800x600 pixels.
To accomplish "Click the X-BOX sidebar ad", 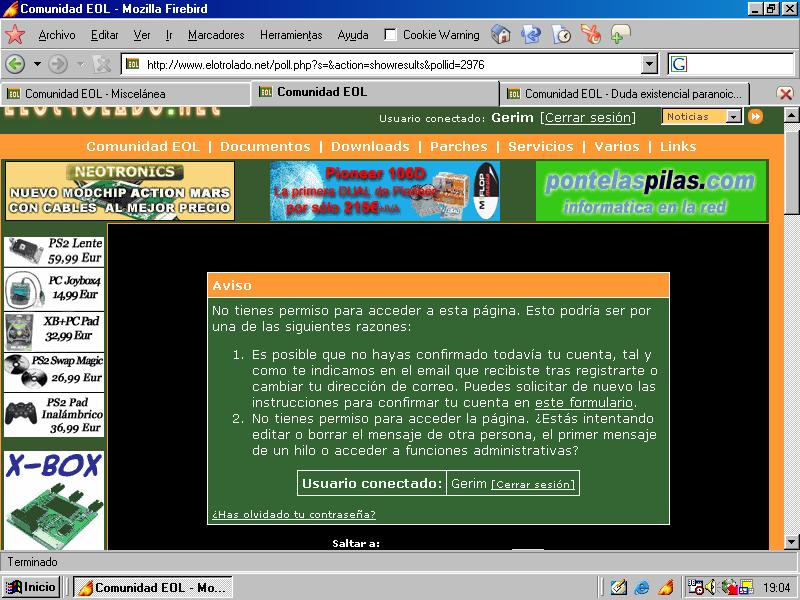I will [x=54, y=500].
